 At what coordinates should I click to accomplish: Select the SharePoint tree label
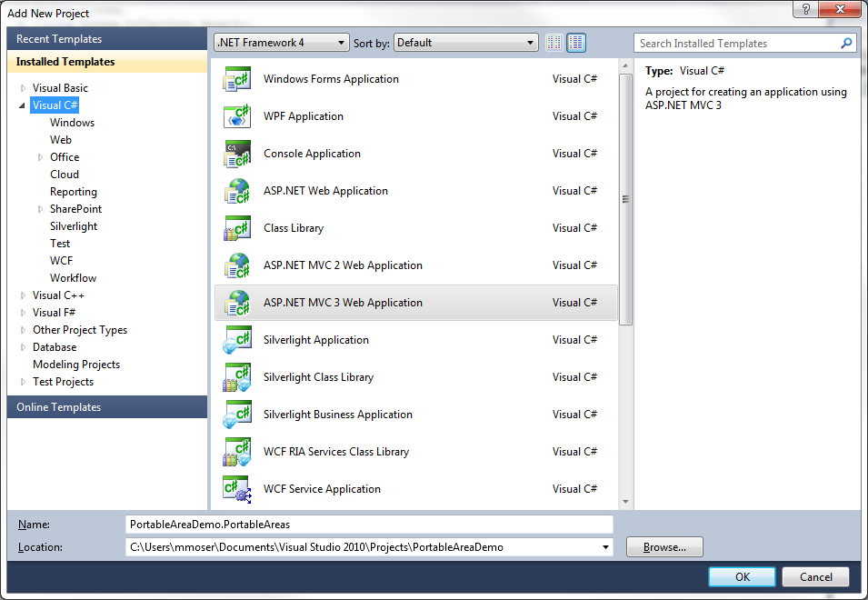(75, 209)
